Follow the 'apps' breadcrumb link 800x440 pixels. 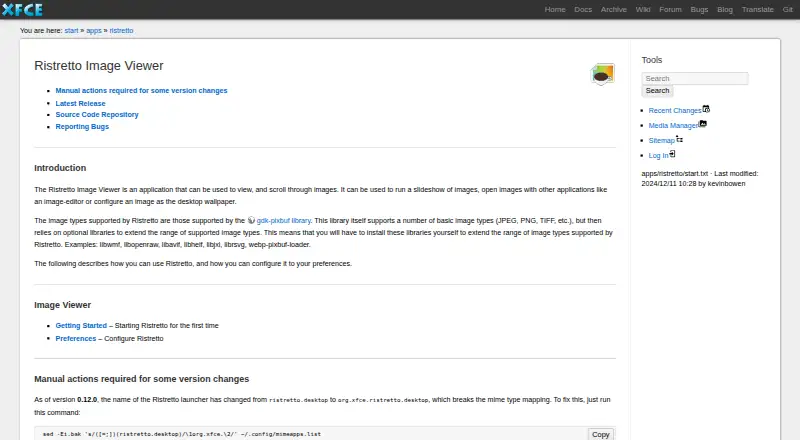94,31
